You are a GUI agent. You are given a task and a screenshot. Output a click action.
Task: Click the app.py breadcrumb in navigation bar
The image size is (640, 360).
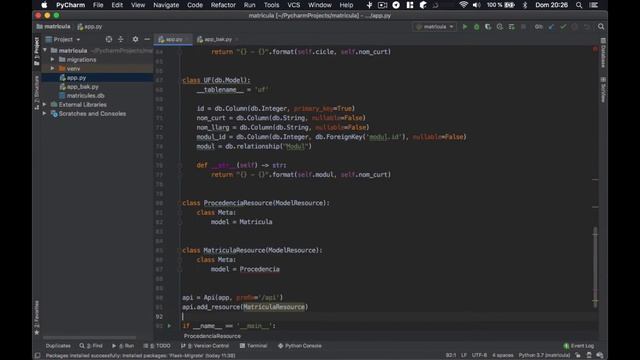90,27
